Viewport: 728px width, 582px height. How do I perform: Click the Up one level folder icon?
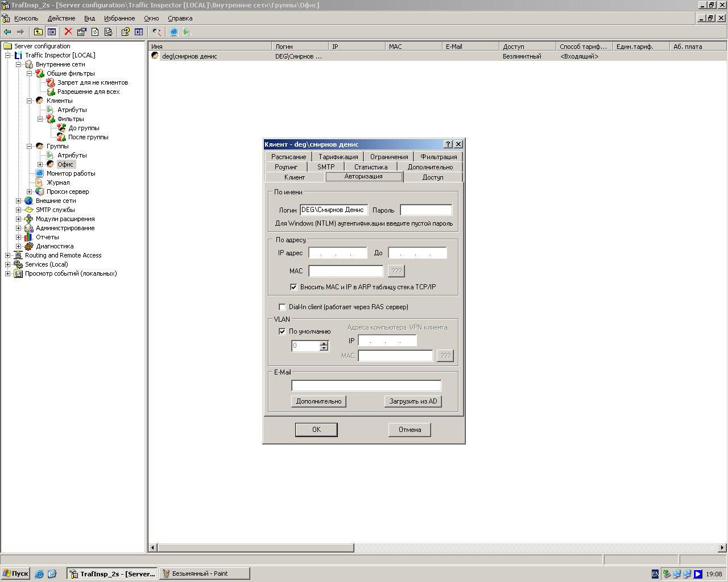(38, 32)
